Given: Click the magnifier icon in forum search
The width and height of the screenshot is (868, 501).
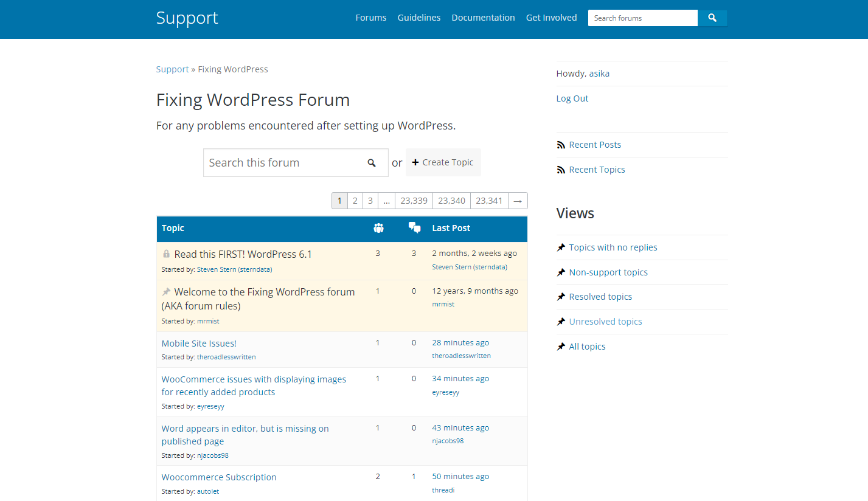Looking at the screenshot, I should click(372, 163).
